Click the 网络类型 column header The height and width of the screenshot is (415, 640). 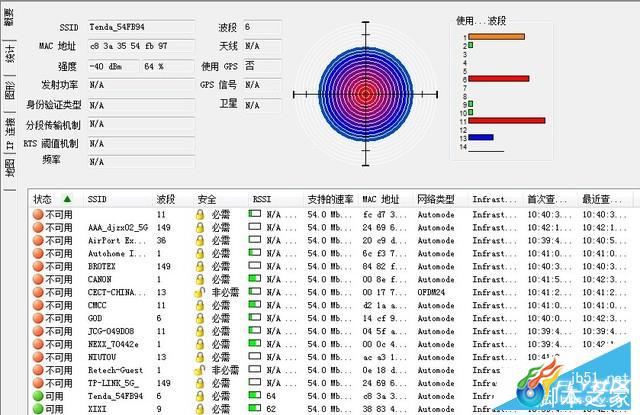tap(436, 199)
